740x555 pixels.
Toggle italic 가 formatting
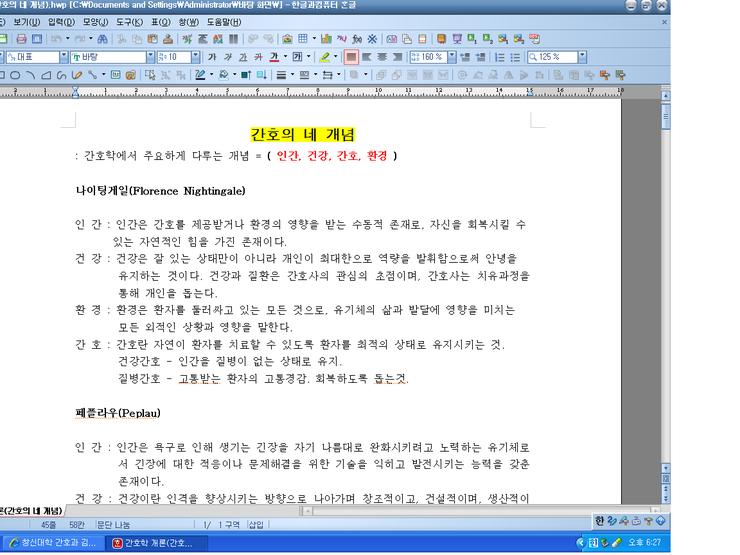pyautogui.click(x=228, y=57)
